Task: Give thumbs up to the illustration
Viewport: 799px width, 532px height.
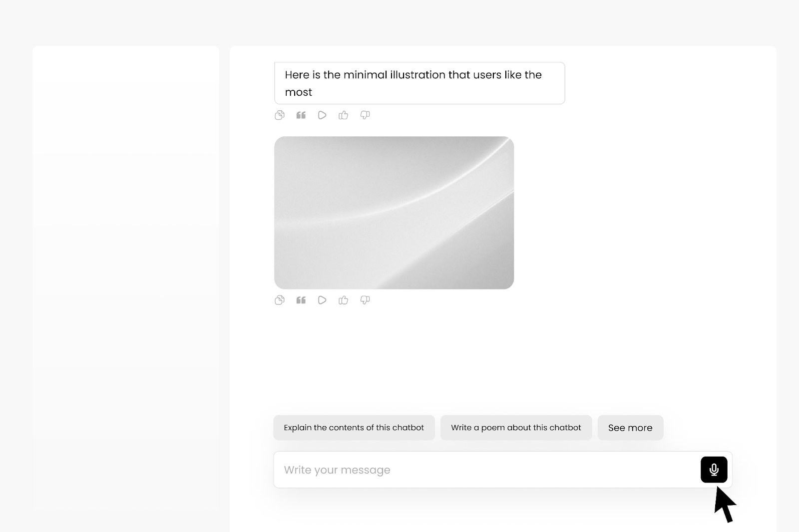Action: coord(344,300)
